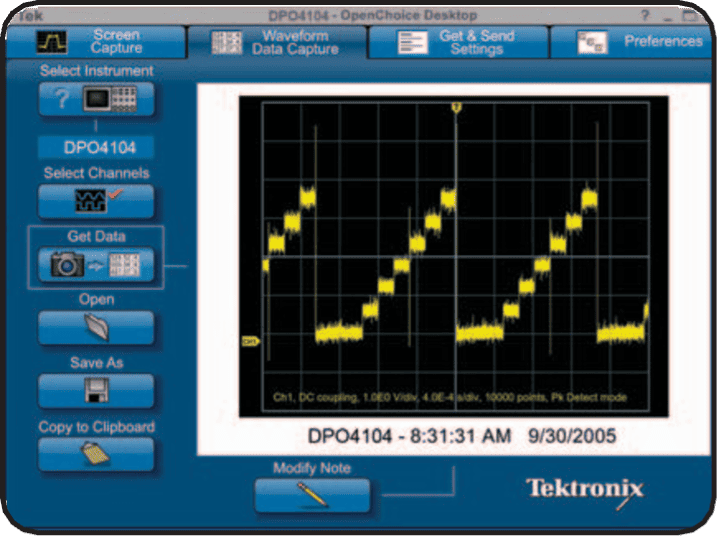This screenshot has width=724, height=540.
Task: Open the Get & Send Settings tab
Action: pos(458,42)
